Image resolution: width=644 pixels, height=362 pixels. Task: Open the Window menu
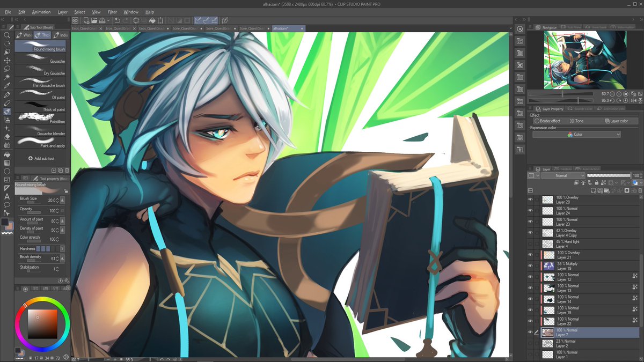coord(131,12)
